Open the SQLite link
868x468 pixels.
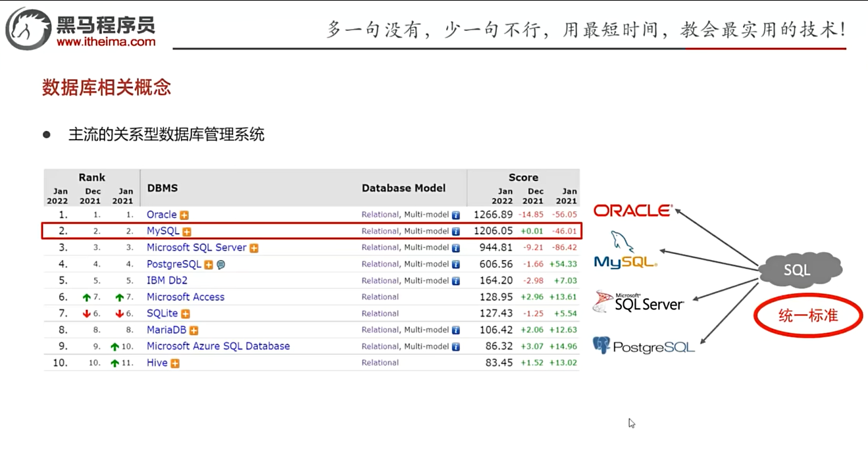[x=163, y=313]
